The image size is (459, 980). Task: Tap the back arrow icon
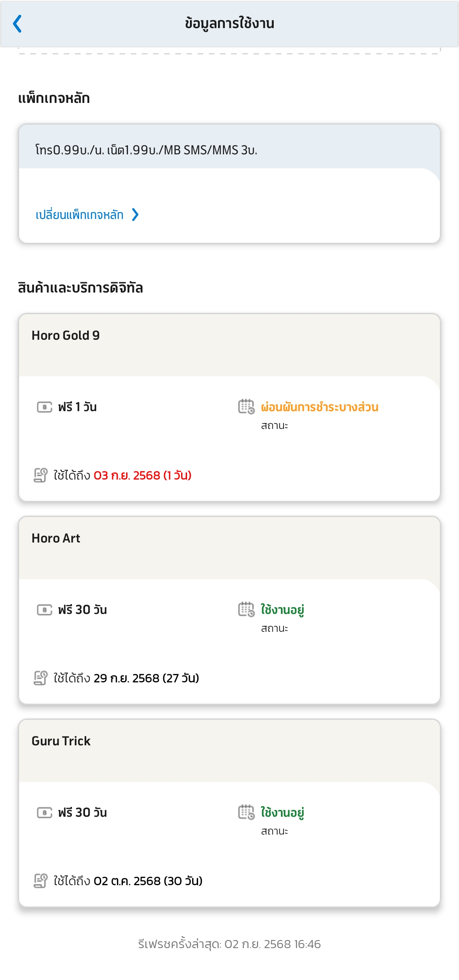click(17, 23)
